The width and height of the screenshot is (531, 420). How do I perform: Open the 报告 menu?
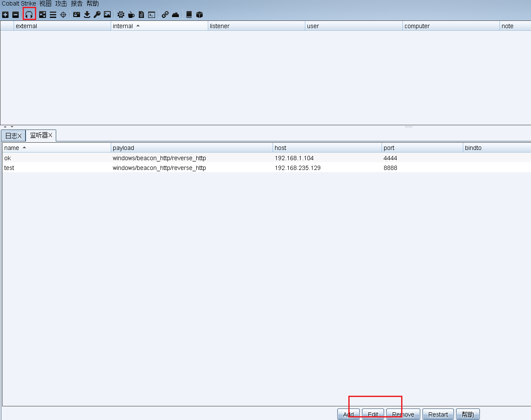click(77, 3)
